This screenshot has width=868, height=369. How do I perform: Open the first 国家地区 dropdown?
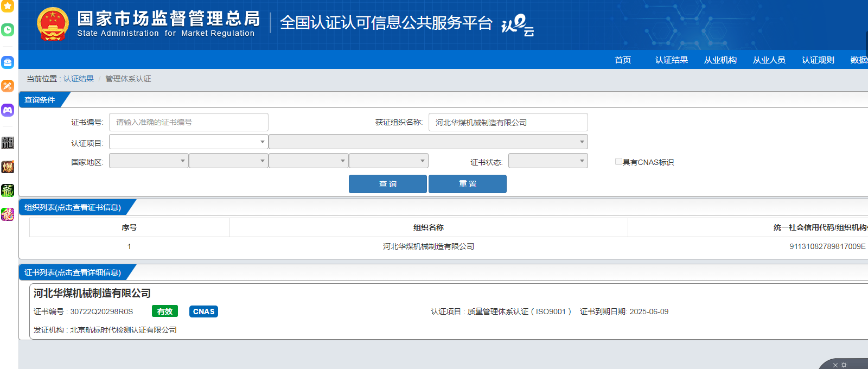pyautogui.click(x=149, y=161)
